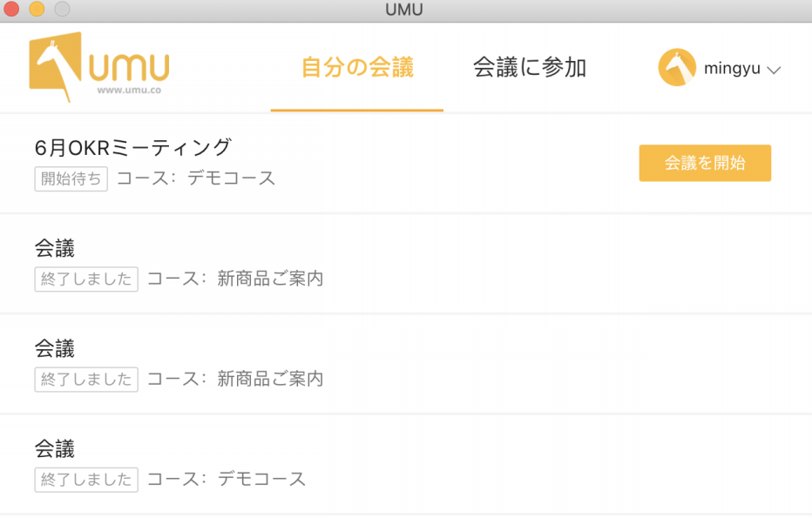Click the red close window button
The image size is (812, 518).
pyautogui.click(x=11, y=9)
